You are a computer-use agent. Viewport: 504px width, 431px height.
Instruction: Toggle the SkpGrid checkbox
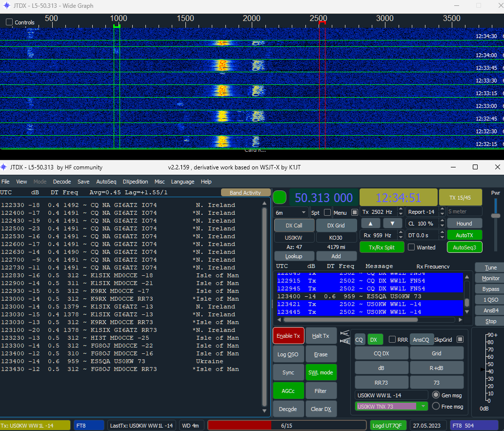pos(460,340)
